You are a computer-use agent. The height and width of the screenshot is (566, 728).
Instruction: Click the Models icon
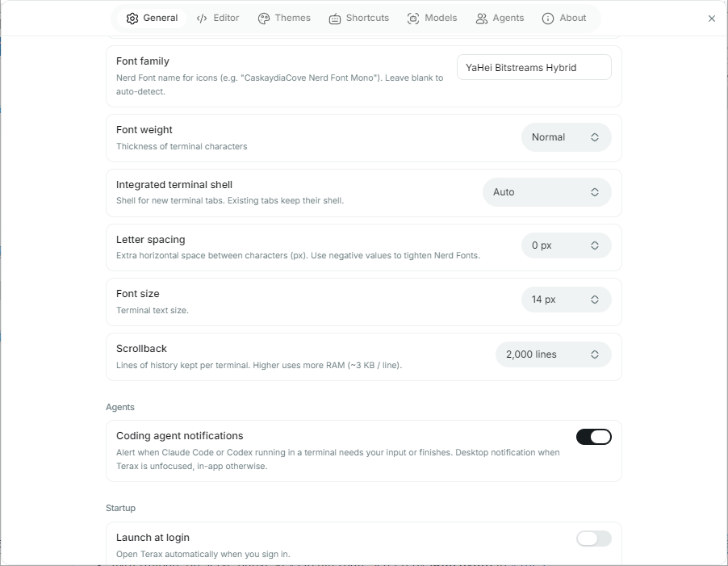coord(413,19)
